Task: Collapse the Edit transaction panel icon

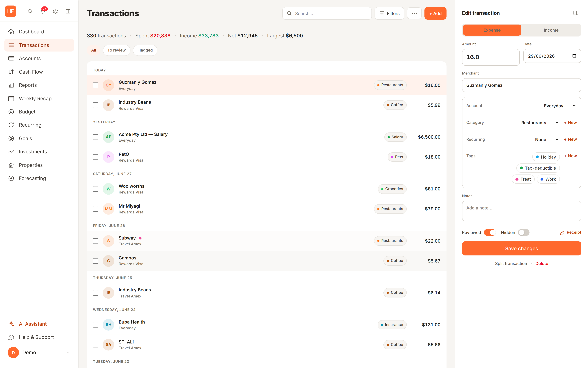Action: 576,13
